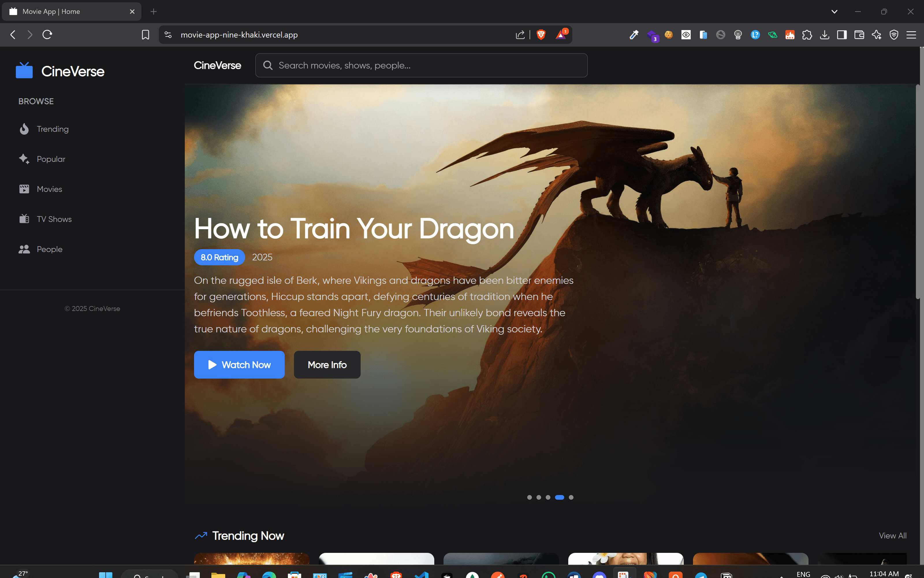The height and width of the screenshot is (578, 924).
Task: Jump to the third hero slide dot
Action: [548, 497]
